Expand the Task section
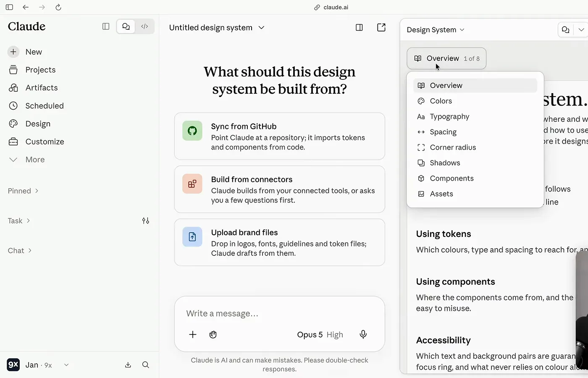 pyautogui.click(x=19, y=220)
